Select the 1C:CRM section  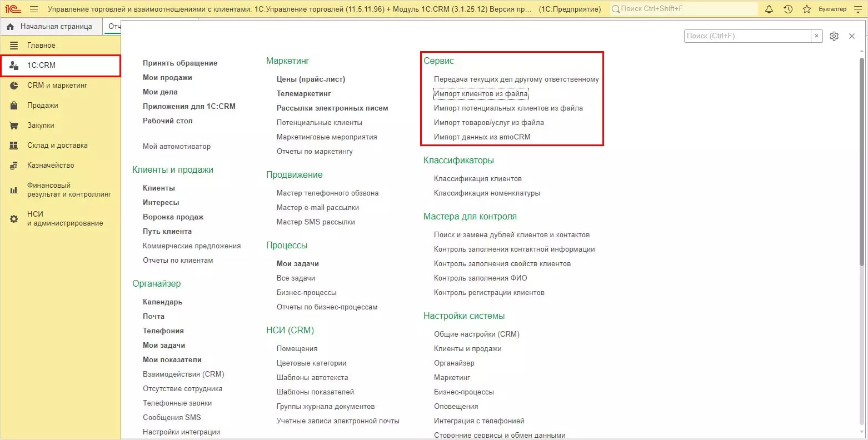point(60,66)
